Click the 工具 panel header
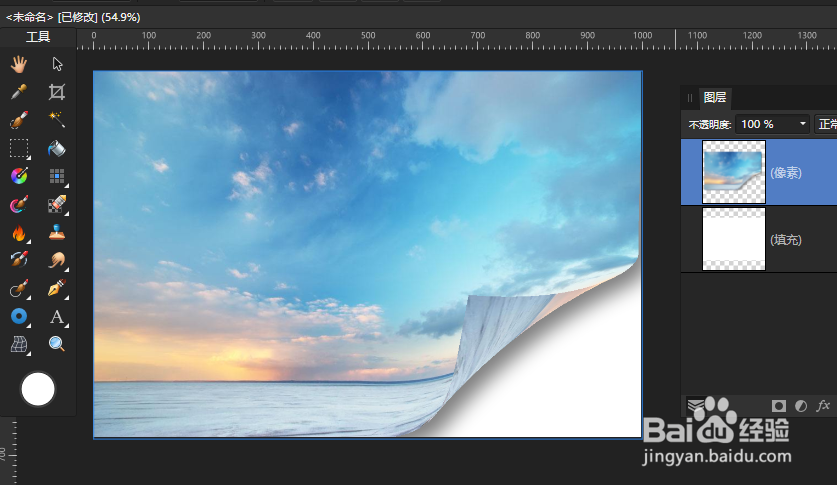The width and height of the screenshot is (837, 485). [x=38, y=36]
